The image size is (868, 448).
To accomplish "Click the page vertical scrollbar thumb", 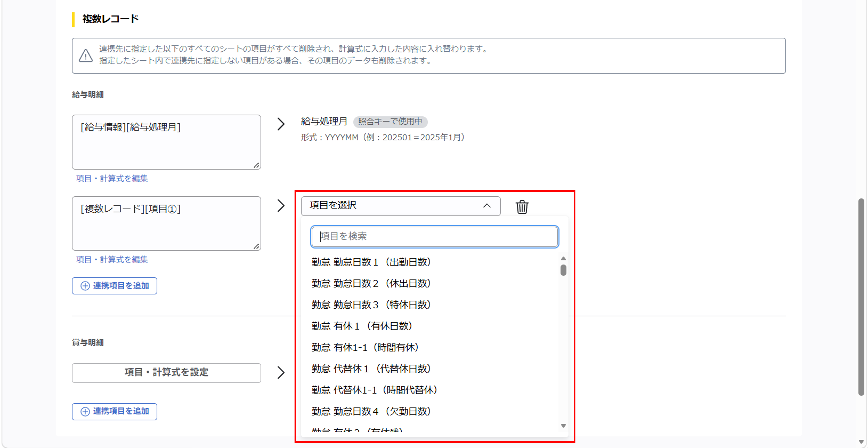I will (x=861, y=297).
